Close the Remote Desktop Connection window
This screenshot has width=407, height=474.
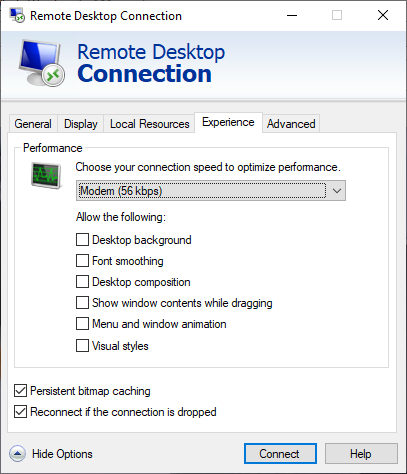(x=383, y=15)
